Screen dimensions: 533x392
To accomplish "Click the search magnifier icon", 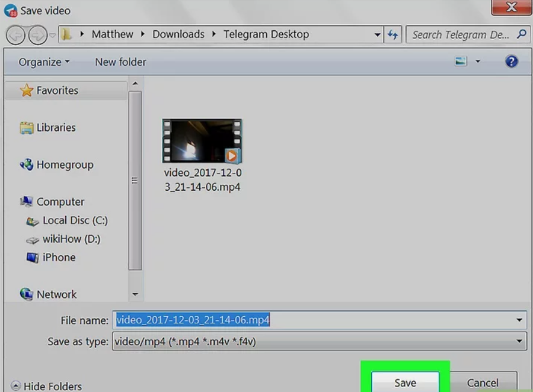I will [521, 34].
